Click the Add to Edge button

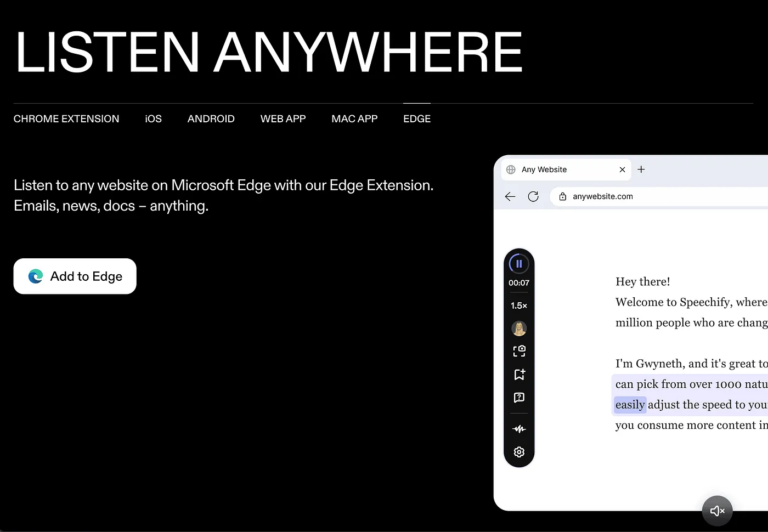tap(75, 276)
